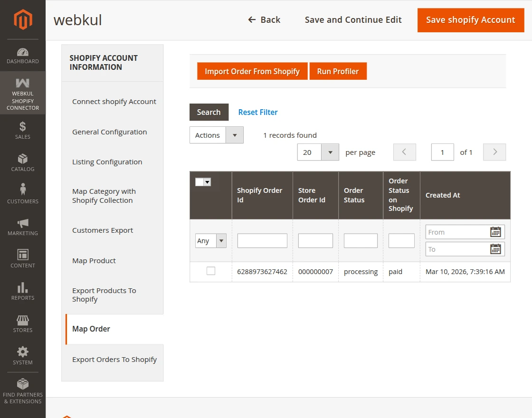Click order id cell 6288973627462
The width and height of the screenshot is (532, 418).
[x=262, y=272]
